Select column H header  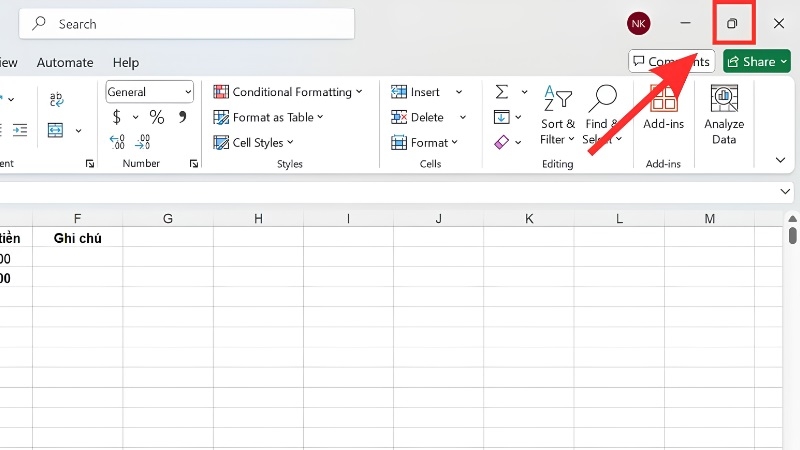click(x=258, y=219)
